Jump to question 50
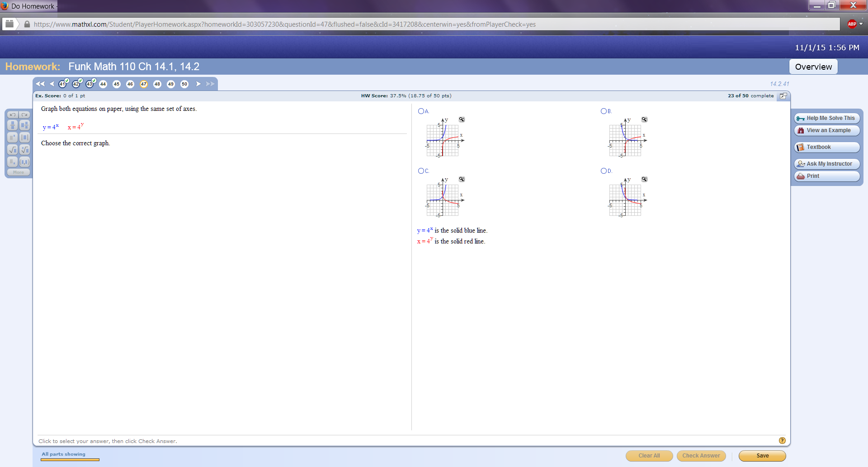The width and height of the screenshot is (868, 467). click(x=184, y=84)
